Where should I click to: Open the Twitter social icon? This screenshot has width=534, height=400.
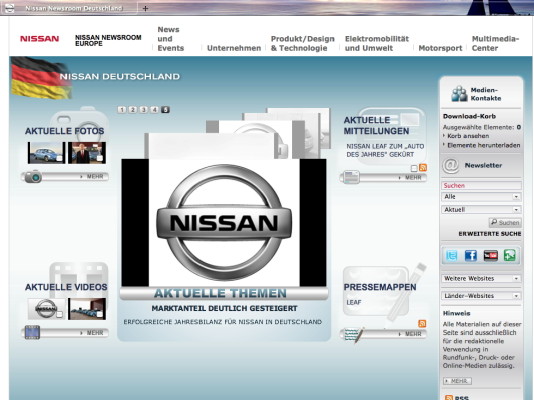click(452, 255)
